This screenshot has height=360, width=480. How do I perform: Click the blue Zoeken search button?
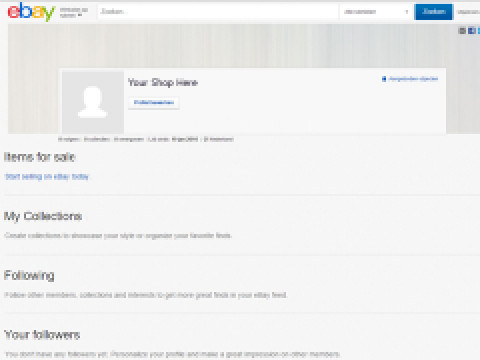click(x=433, y=12)
